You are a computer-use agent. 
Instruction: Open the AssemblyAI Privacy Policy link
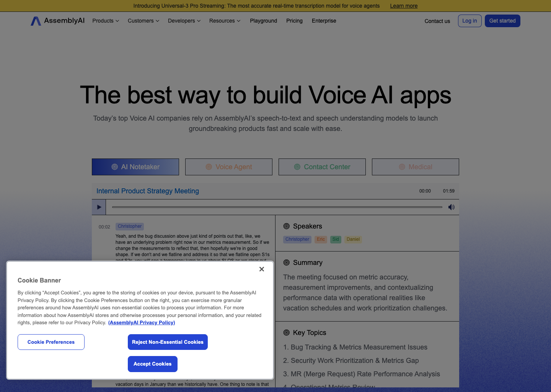pyautogui.click(x=142, y=322)
